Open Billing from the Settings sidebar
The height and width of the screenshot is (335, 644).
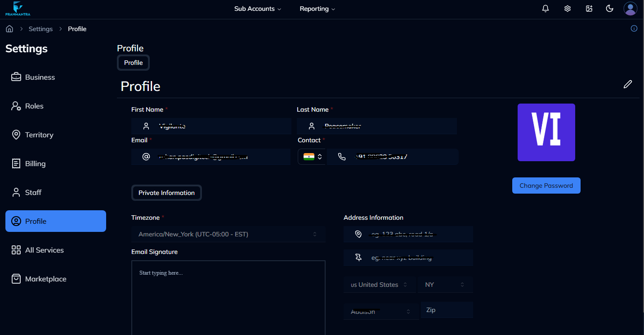pyautogui.click(x=34, y=163)
